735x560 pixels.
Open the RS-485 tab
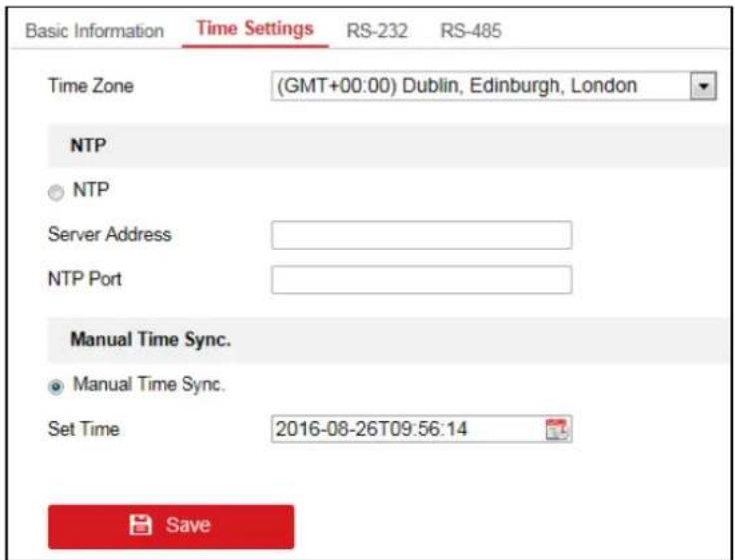pos(471,31)
